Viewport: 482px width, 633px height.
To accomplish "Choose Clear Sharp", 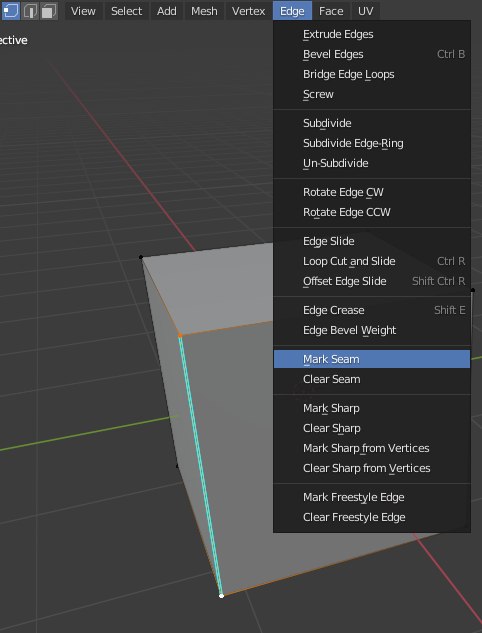I will [x=372, y=428].
